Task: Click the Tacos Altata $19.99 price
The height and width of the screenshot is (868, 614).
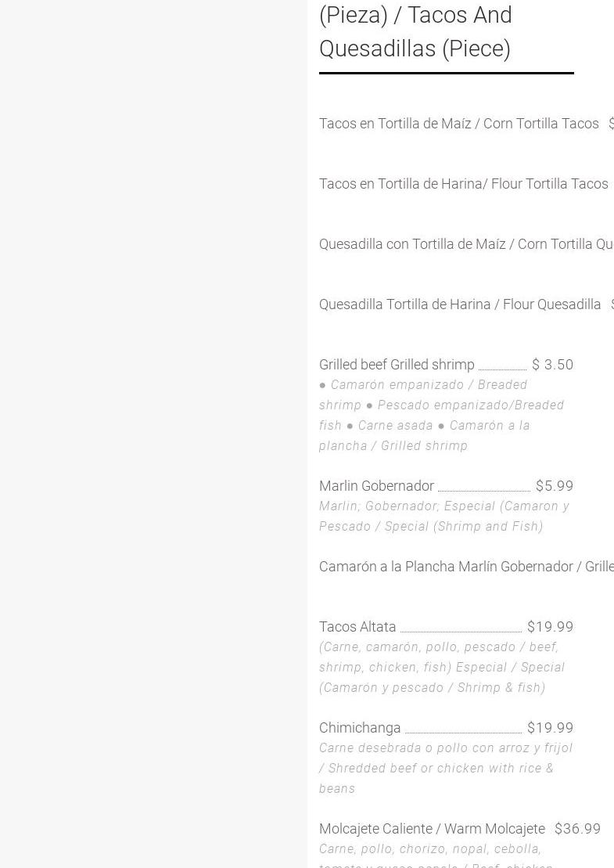Action: tap(551, 627)
